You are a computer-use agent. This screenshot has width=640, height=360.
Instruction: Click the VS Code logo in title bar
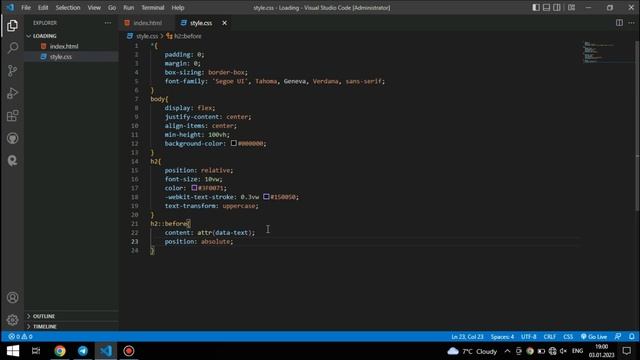10,7
